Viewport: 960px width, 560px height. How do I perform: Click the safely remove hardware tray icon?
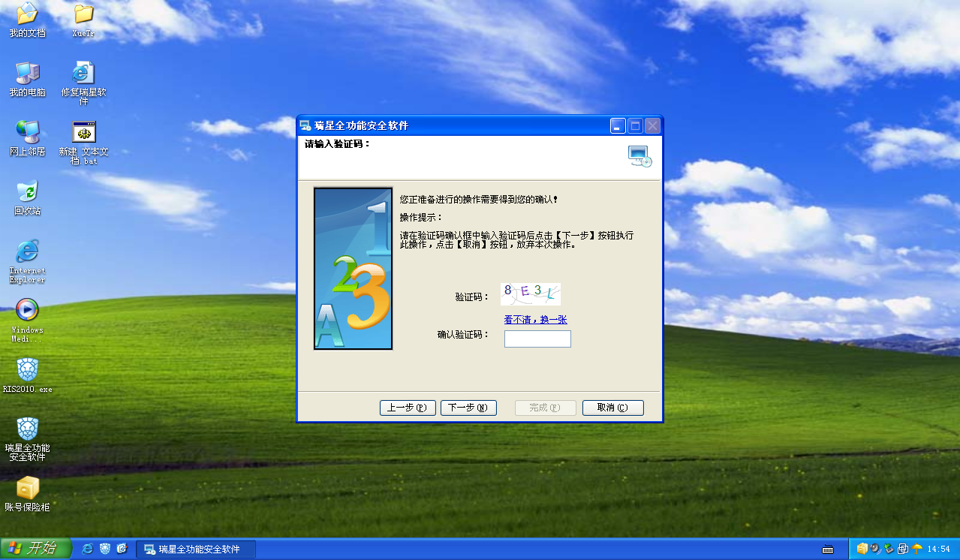point(889,549)
